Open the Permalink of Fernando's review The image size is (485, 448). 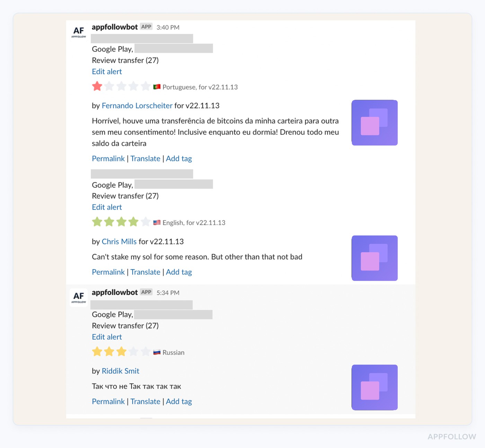(x=108, y=158)
